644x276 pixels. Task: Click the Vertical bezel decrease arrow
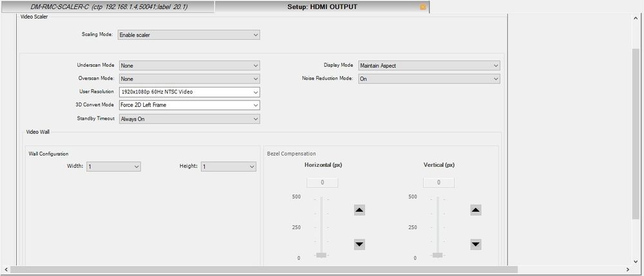click(476, 244)
